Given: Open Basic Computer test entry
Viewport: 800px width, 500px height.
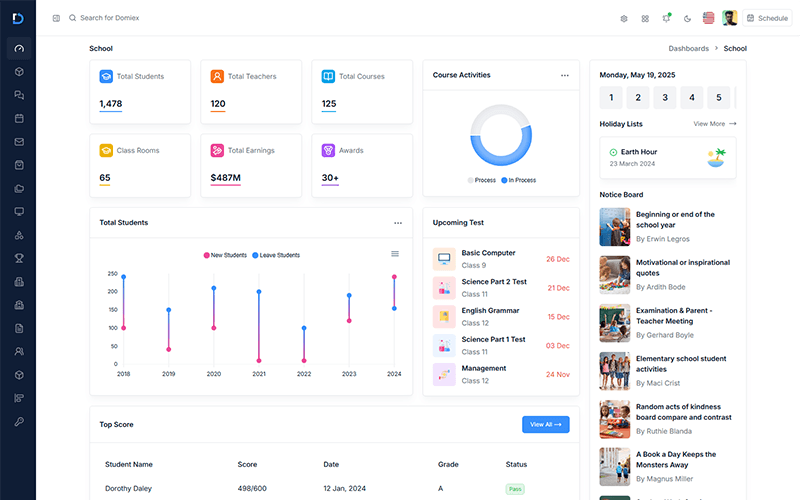Looking at the screenshot, I should pos(501,259).
